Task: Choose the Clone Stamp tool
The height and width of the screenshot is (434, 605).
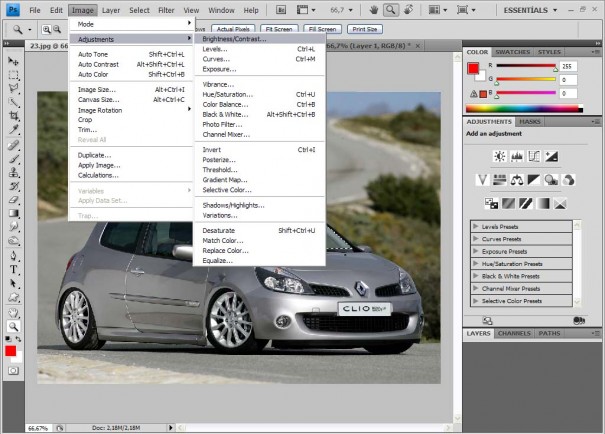Action: (x=14, y=172)
